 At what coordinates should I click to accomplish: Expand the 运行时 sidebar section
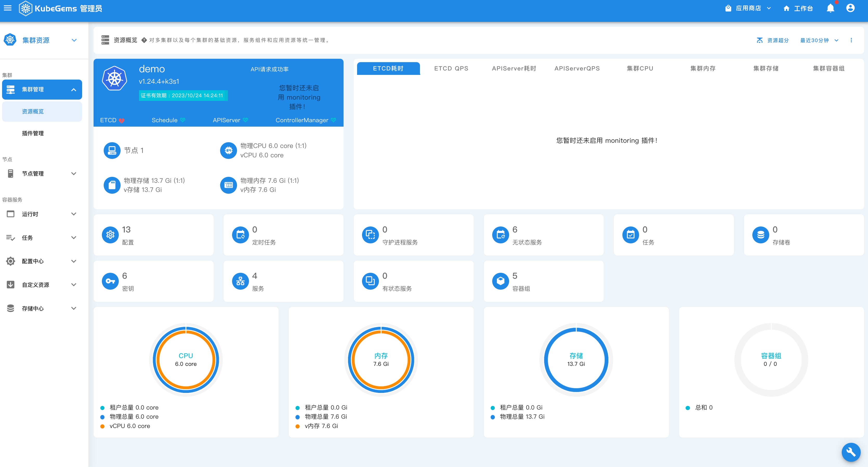tap(74, 214)
